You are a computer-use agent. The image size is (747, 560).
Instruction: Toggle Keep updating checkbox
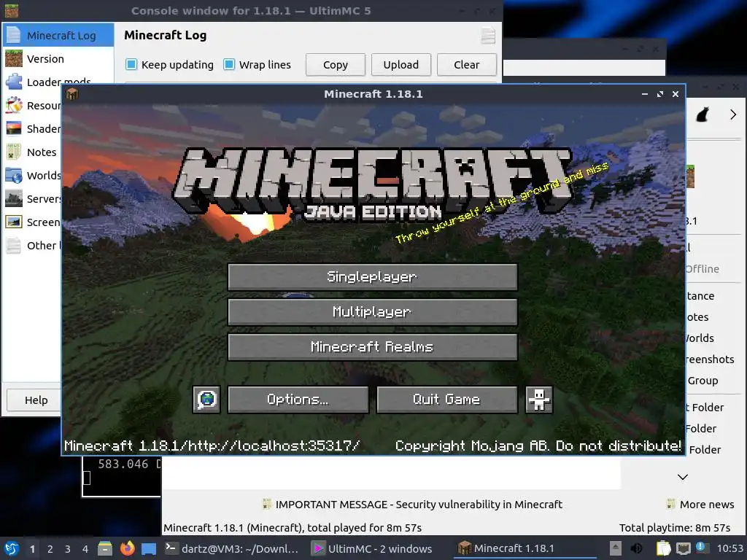131,64
